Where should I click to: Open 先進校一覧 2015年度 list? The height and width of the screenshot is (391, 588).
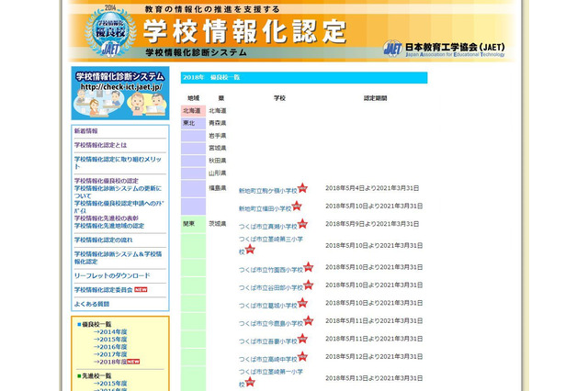click(x=110, y=384)
